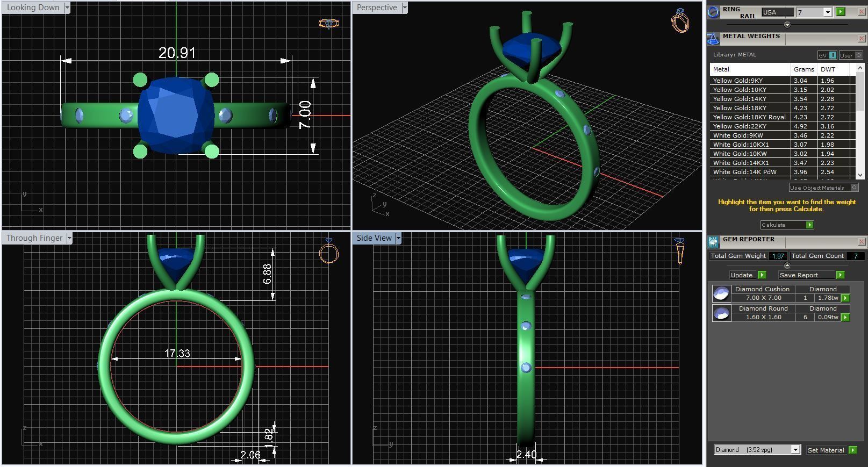Click the Side View viewport title
The height and width of the screenshot is (467, 868).
pos(374,238)
